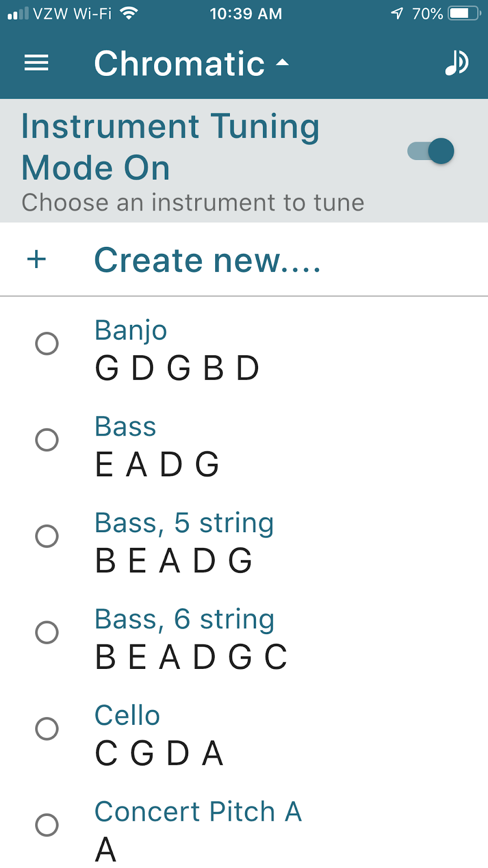
Task: Select the Cello radio button
Action: 47,729
